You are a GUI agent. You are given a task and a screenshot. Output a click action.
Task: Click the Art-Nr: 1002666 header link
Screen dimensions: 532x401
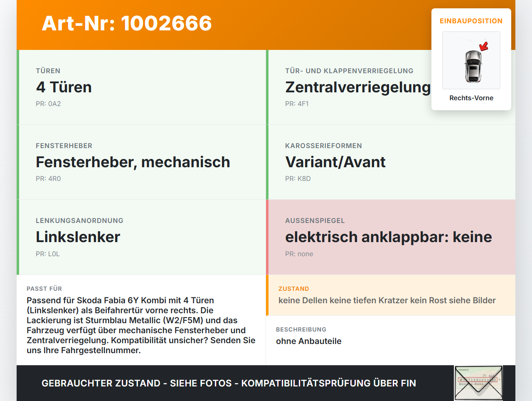tap(126, 24)
